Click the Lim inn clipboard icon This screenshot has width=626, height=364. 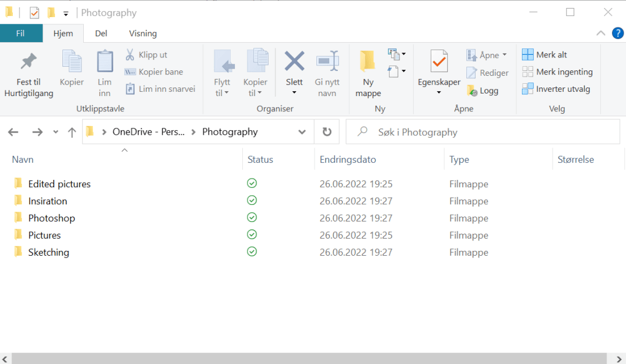click(x=105, y=62)
